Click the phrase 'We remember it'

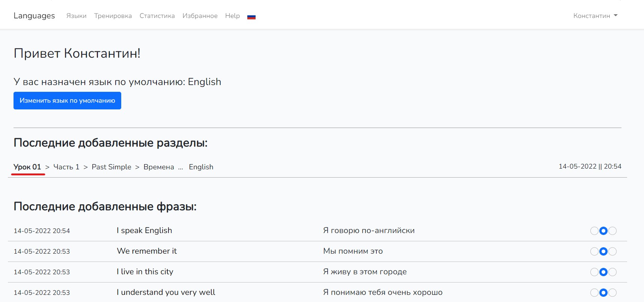point(147,251)
